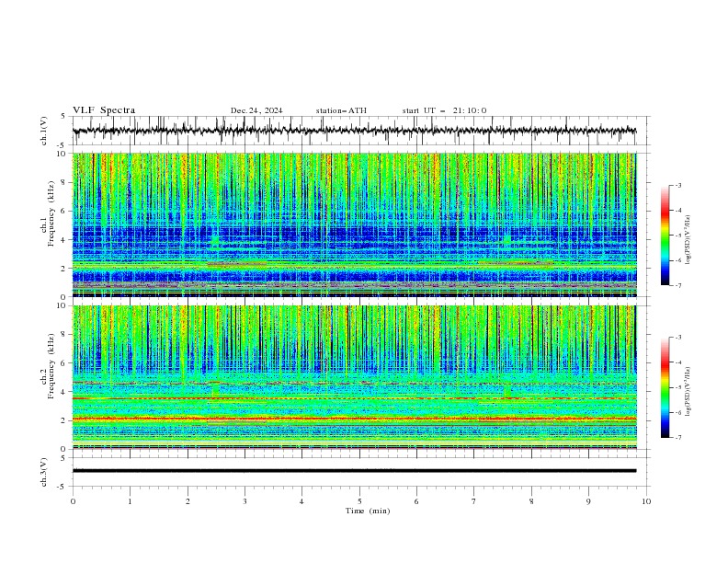Click the 'Time (min)' axis label
The width and height of the screenshot is (728, 563).
(368, 511)
